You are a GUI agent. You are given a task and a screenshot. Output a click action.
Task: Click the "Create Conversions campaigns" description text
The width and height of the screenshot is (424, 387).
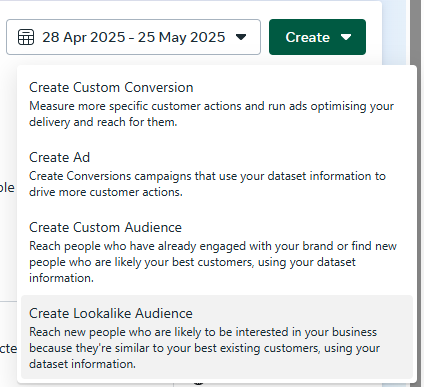pos(207,184)
